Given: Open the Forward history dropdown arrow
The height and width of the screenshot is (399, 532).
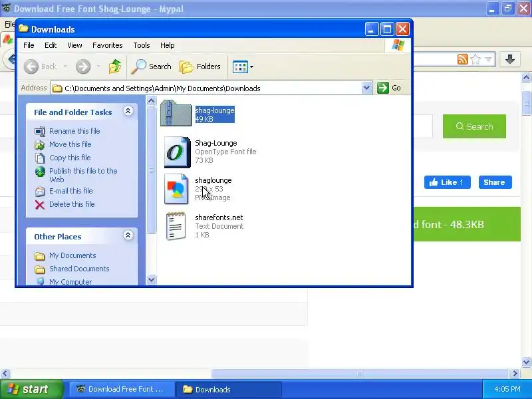Looking at the screenshot, I should (98, 66).
